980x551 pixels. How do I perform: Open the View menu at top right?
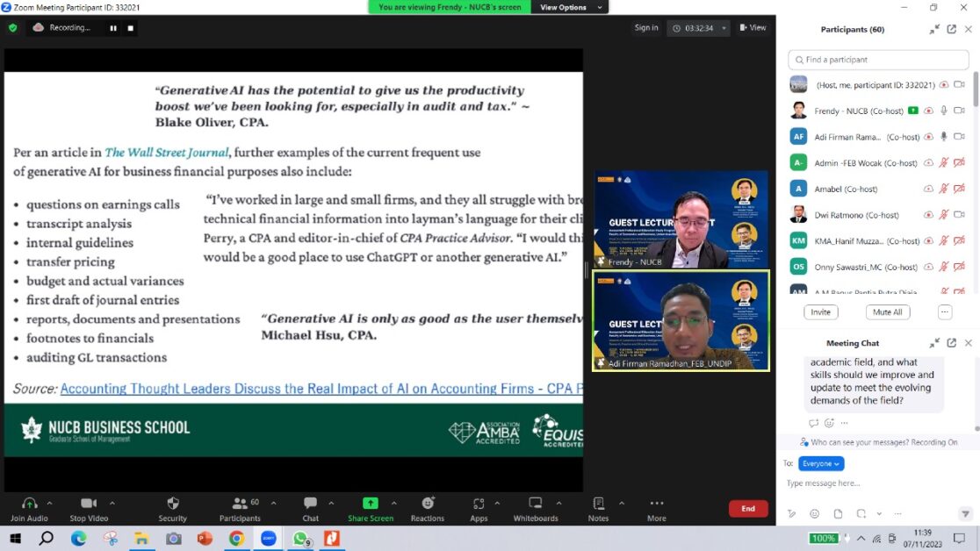pyautogui.click(x=753, y=28)
